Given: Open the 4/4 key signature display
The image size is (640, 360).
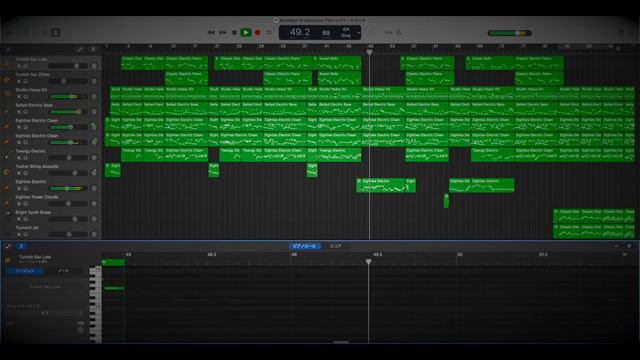Looking at the screenshot, I should tap(346, 33).
